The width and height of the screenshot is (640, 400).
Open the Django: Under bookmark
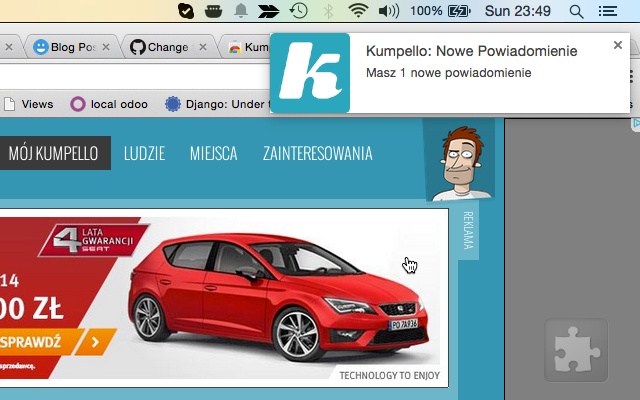[x=217, y=104]
